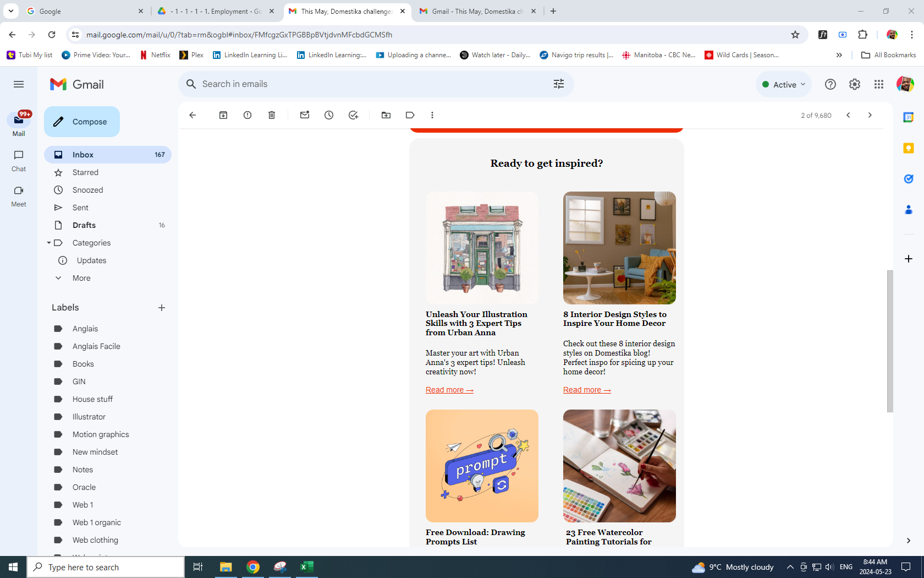Click the Move to folder icon
Screen dimensions: 924x578
click(x=386, y=115)
